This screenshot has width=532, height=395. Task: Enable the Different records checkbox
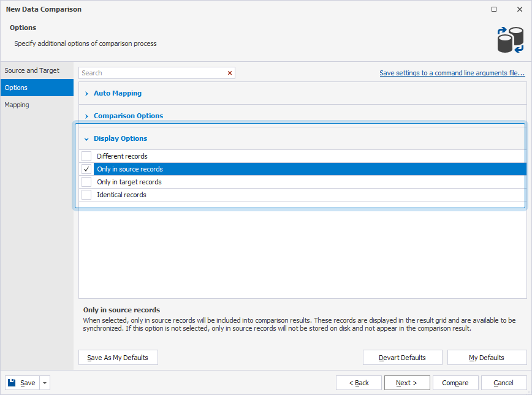click(x=86, y=156)
